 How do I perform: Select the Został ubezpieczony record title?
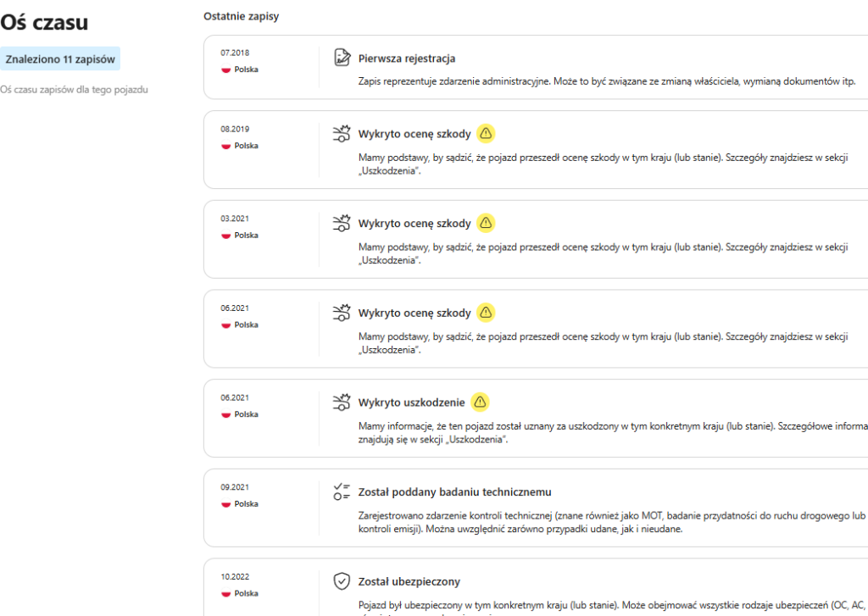click(x=409, y=582)
